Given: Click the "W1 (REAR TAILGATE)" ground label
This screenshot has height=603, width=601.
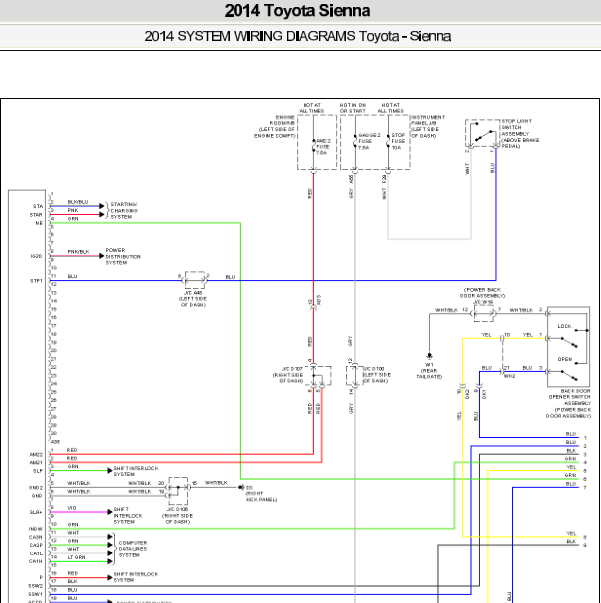Looking at the screenshot, I should pos(429,371).
